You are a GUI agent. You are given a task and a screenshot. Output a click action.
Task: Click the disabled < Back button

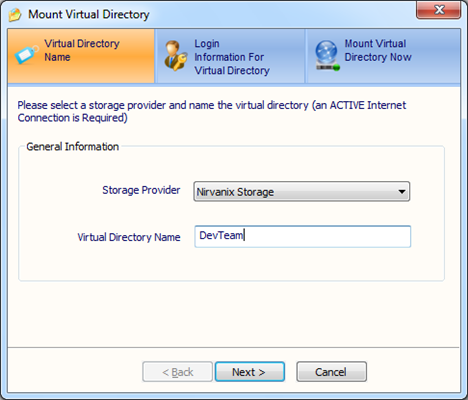click(x=177, y=372)
